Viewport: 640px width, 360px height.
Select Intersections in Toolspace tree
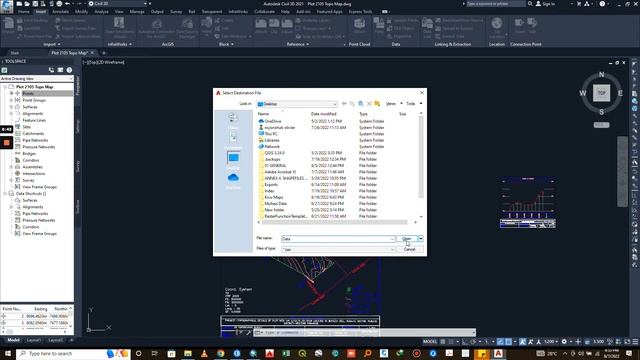[x=33, y=173]
